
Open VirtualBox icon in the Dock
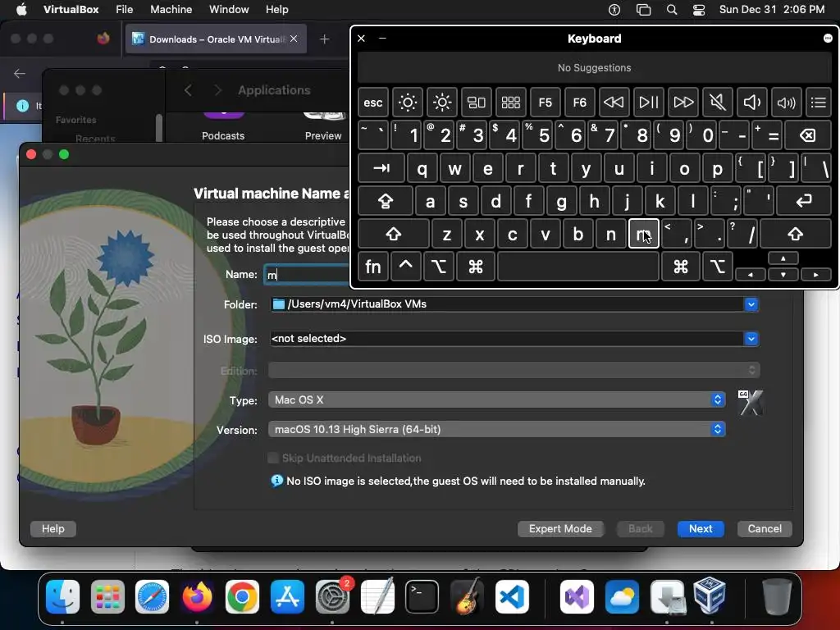click(x=710, y=595)
